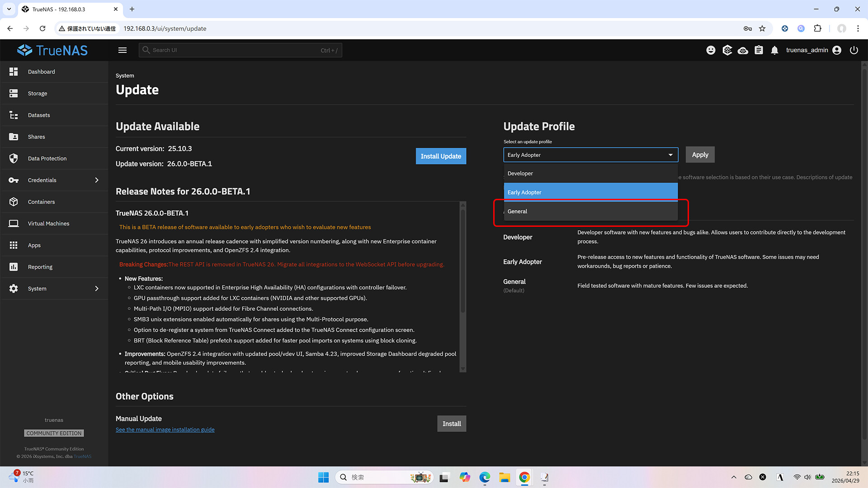This screenshot has height=488, width=868.
Task: Open the feedback smiley icon
Action: (711, 50)
